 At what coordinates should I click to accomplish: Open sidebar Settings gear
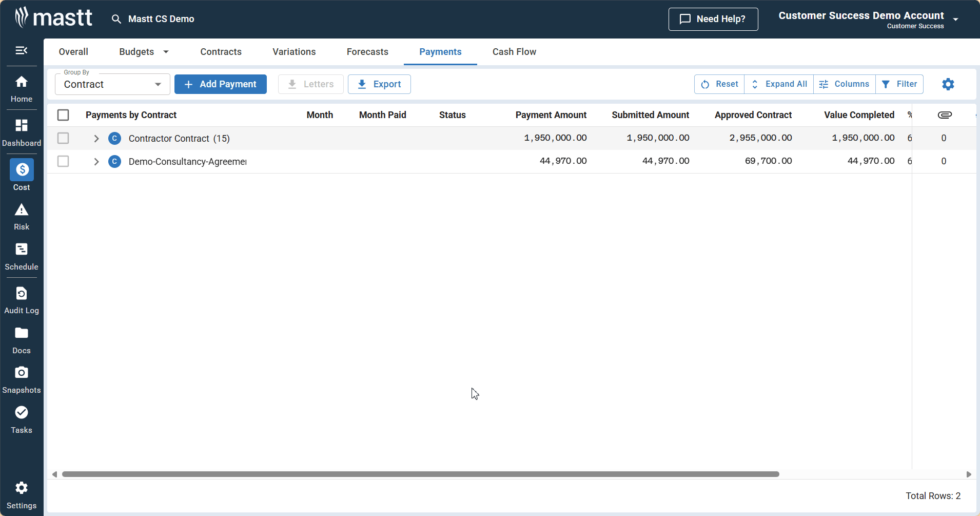click(22, 487)
